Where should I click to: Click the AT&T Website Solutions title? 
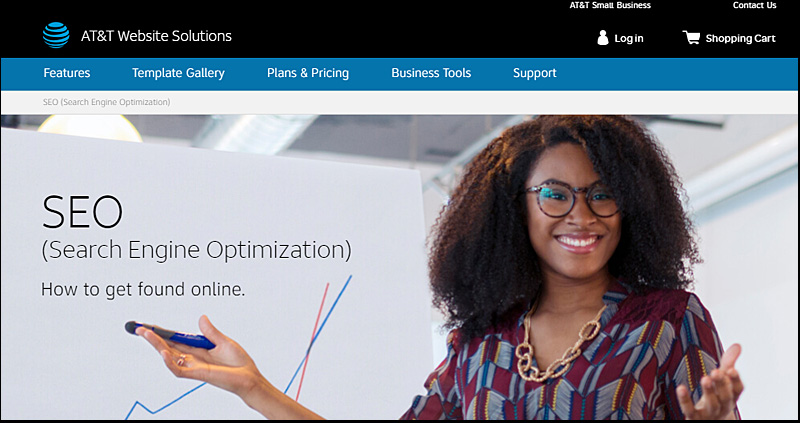(156, 36)
